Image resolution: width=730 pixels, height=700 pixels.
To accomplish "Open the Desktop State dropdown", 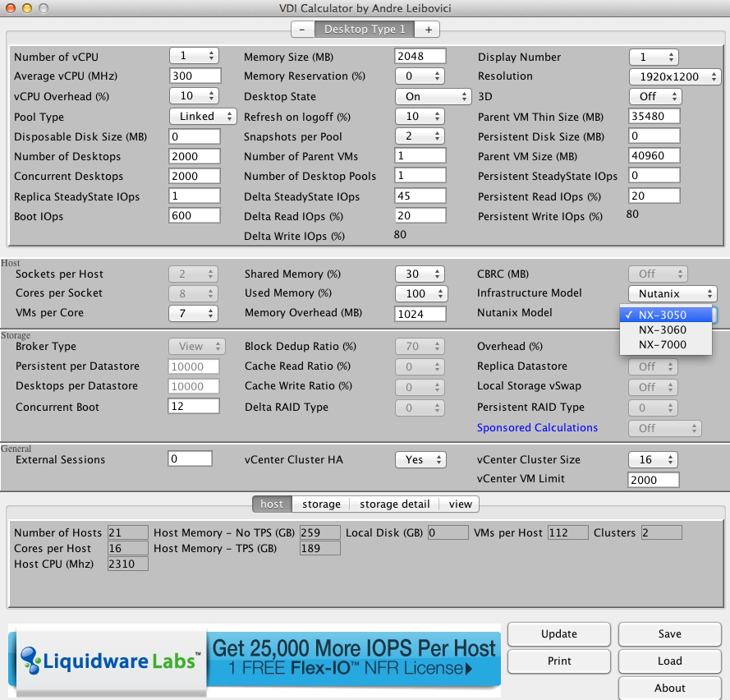I will coord(433,96).
